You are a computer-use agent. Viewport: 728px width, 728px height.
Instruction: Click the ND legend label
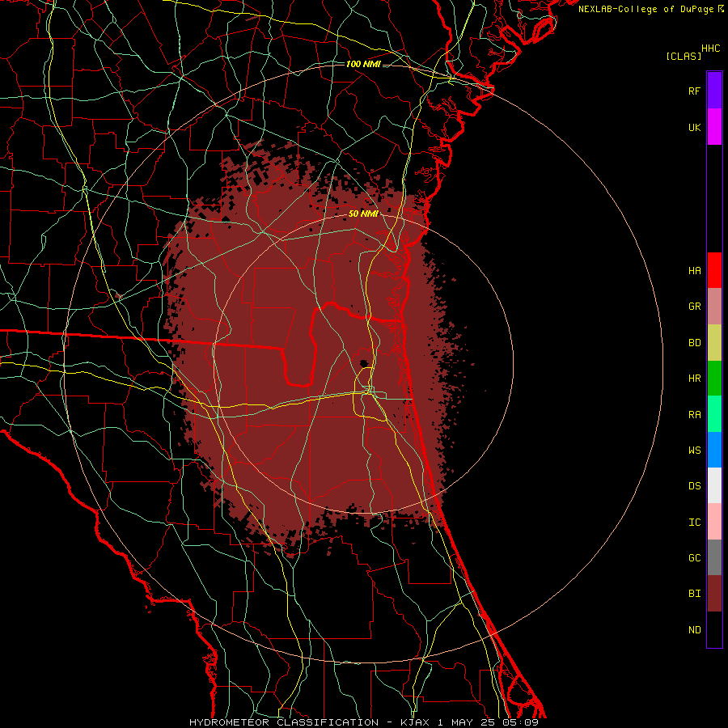pyautogui.click(x=694, y=630)
